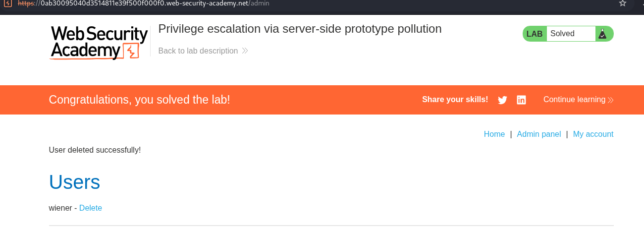
Task: Click the Users heading
Action: pos(74,182)
